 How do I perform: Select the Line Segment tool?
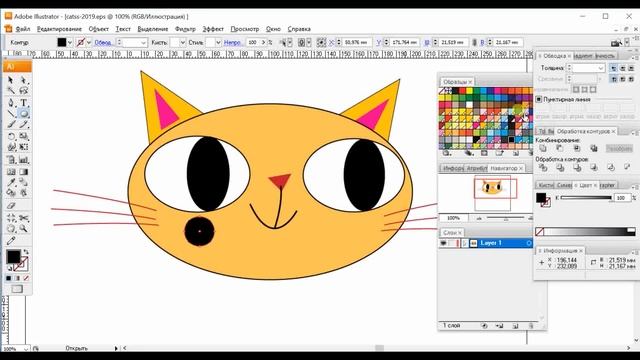(11, 113)
